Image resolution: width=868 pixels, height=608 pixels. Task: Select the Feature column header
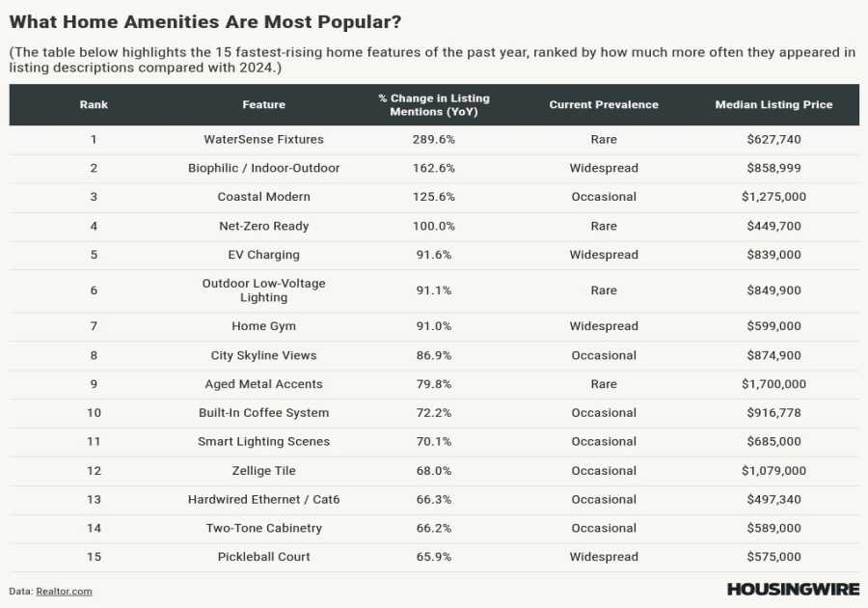pyautogui.click(x=263, y=104)
